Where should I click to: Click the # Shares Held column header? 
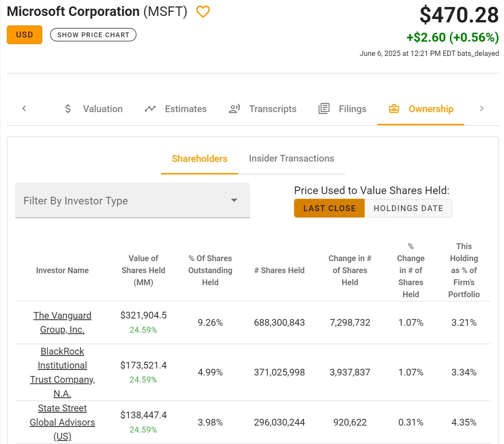(x=279, y=270)
